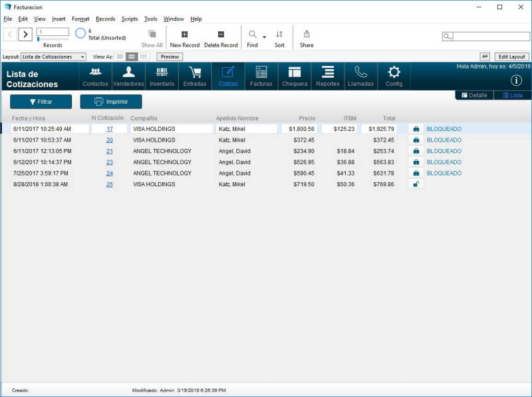
Task: Click the quick find search field
Action: point(491,37)
